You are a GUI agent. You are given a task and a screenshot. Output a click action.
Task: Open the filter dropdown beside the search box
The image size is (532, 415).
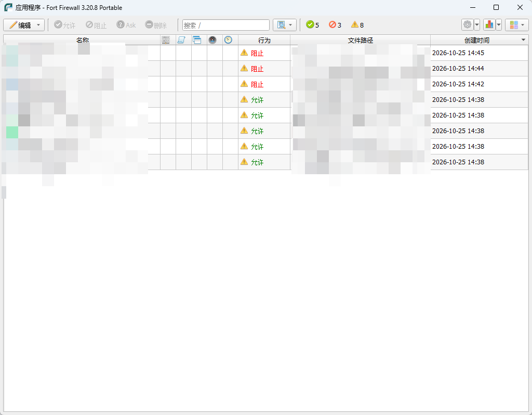coord(285,25)
